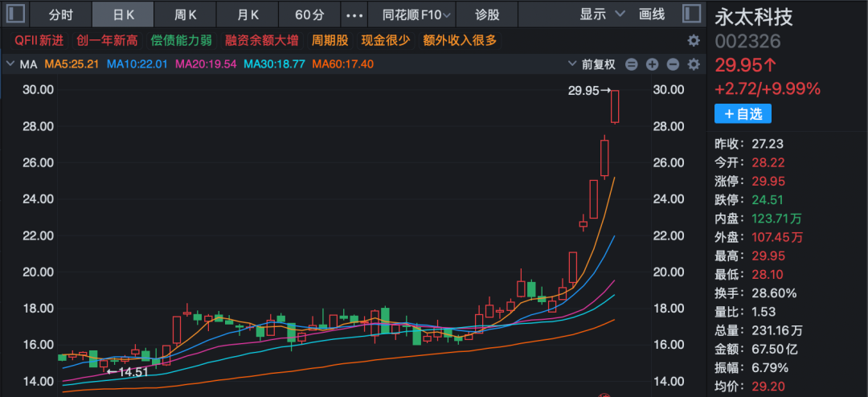Image resolution: width=868 pixels, height=397 pixels.
Task: Click the 诊股 stock diagnosis button
Action: [486, 14]
